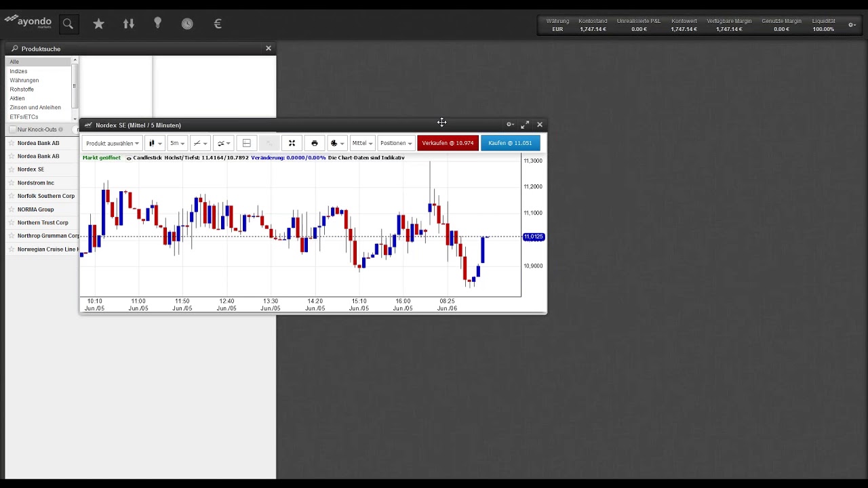868x488 pixels.
Task: Enable the Nur Knock-Outs checkbox
Action: 12,129
